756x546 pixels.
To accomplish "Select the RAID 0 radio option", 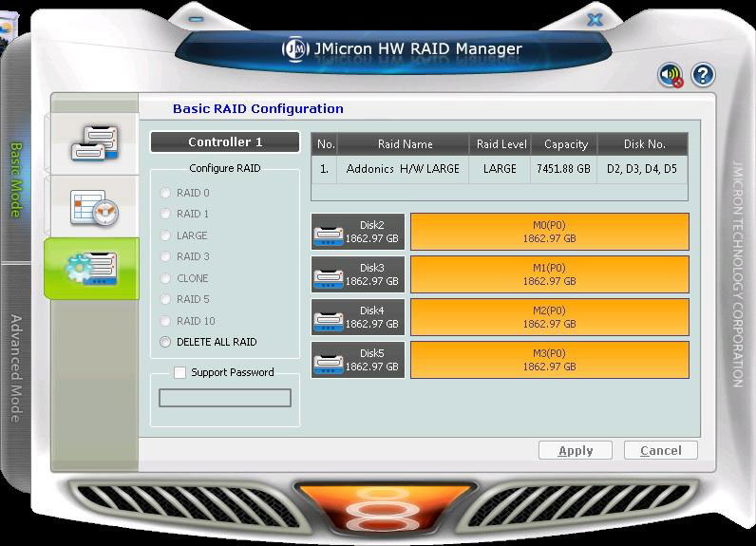I will 165,193.
